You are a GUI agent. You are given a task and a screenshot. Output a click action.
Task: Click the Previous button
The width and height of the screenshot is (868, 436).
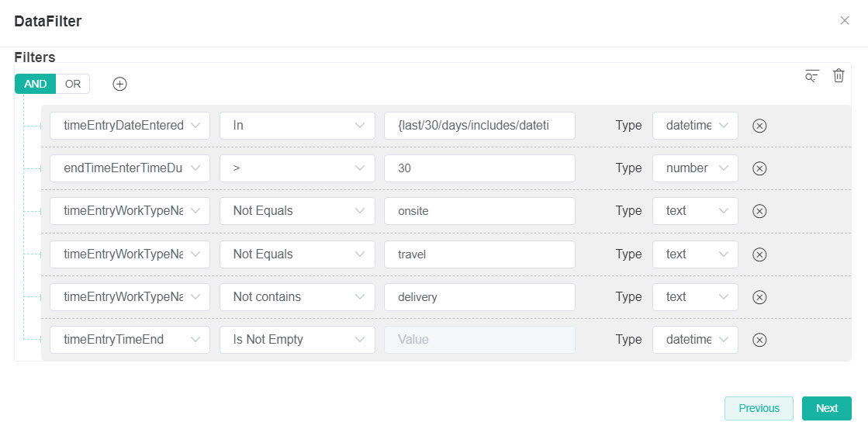(758, 408)
